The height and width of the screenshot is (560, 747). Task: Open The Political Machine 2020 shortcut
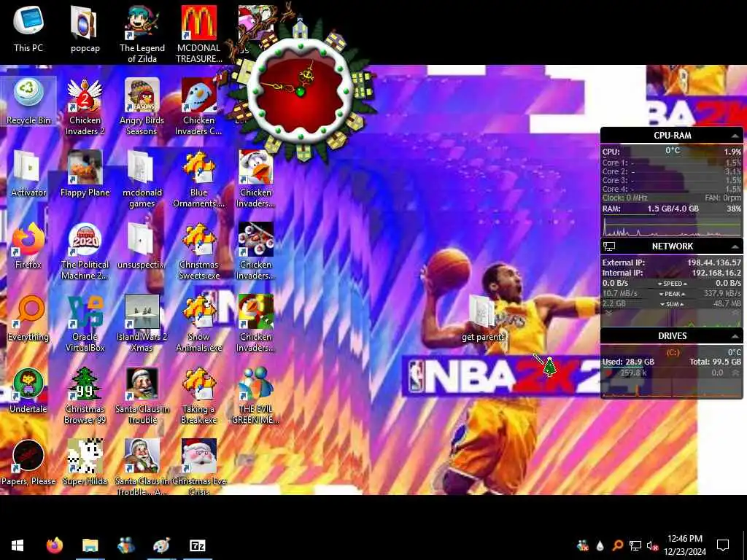[x=85, y=252]
